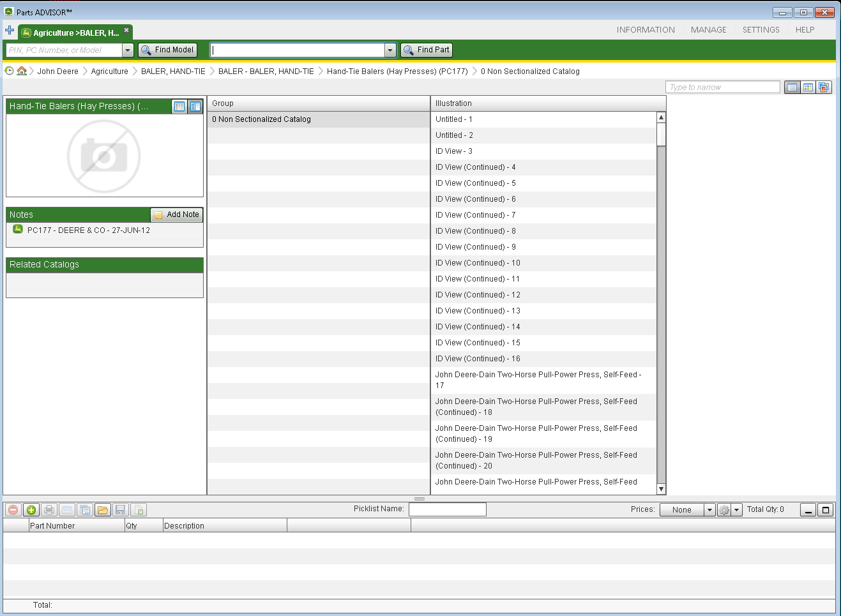
Task: Click the export picklist to spreadsheet icon
Action: (139, 510)
